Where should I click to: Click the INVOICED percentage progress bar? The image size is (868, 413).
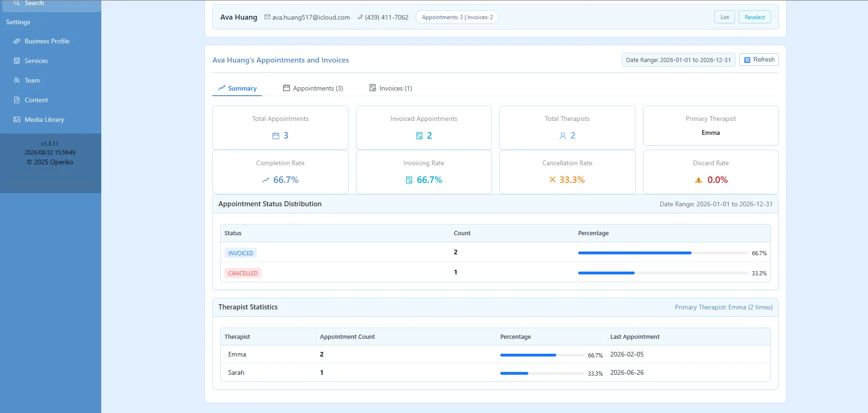point(663,253)
